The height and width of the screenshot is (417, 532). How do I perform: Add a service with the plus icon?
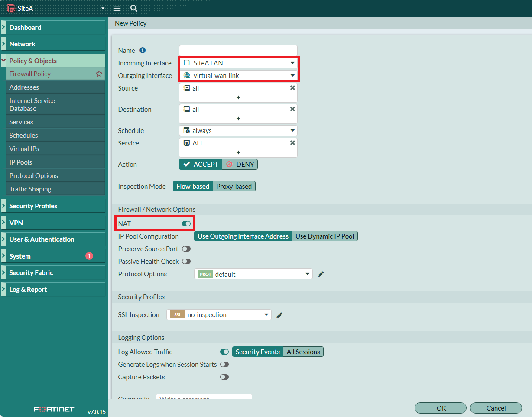tap(238, 152)
